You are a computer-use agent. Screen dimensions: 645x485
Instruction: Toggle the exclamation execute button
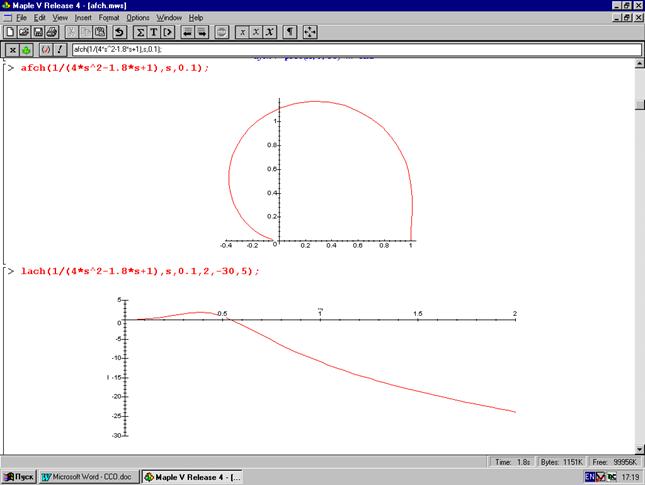pyautogui.click(x=60, y=49)
